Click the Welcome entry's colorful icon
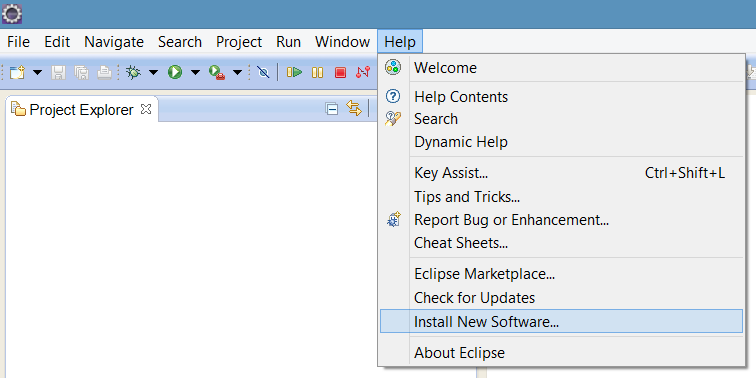Viewport: 756px width, 378px height. (x=393, y=67)
